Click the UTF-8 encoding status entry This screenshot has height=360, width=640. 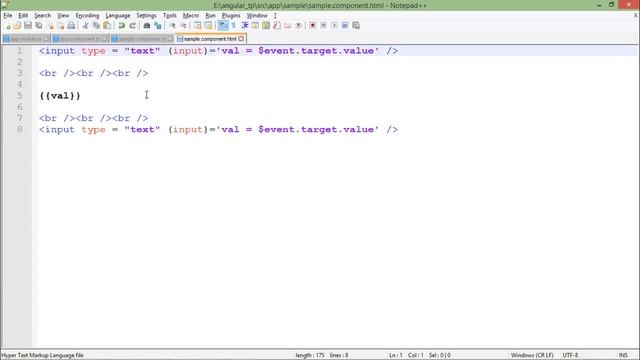570,355
